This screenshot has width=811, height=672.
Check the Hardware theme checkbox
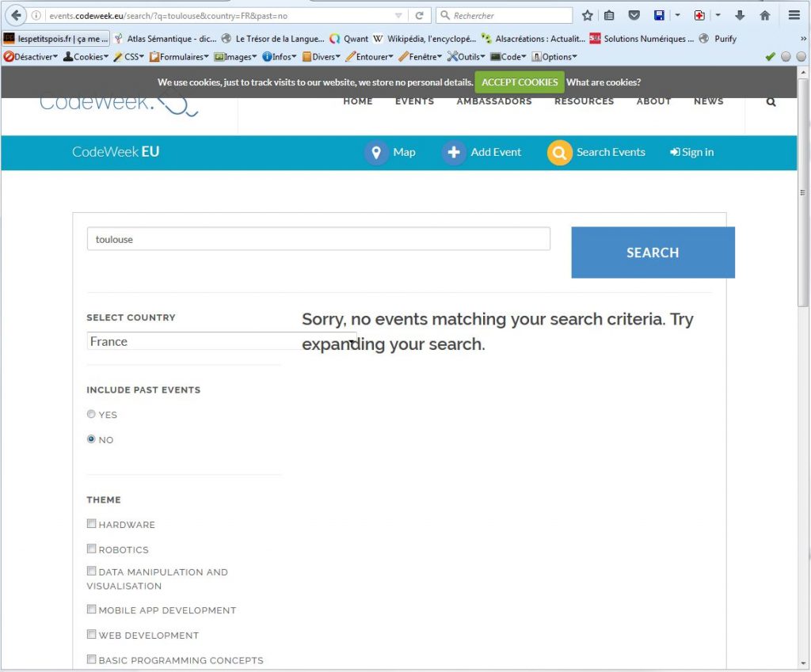coord(92,524)
